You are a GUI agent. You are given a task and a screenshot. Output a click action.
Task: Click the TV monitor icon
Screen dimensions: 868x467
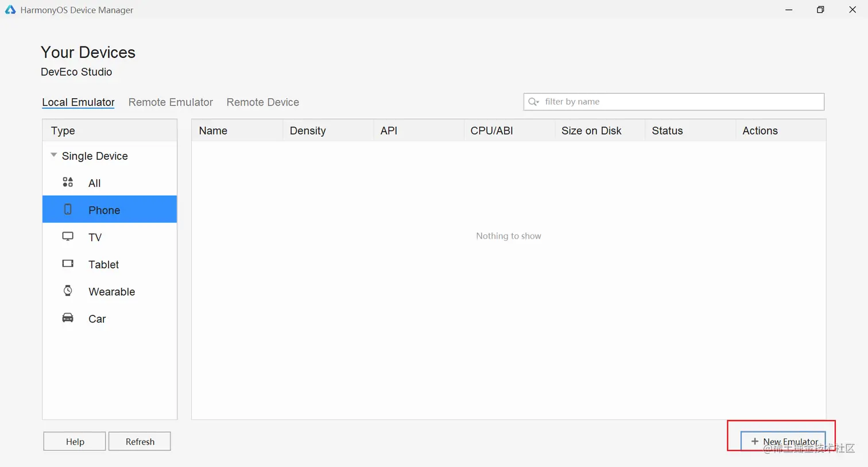[x=68, y=236]
